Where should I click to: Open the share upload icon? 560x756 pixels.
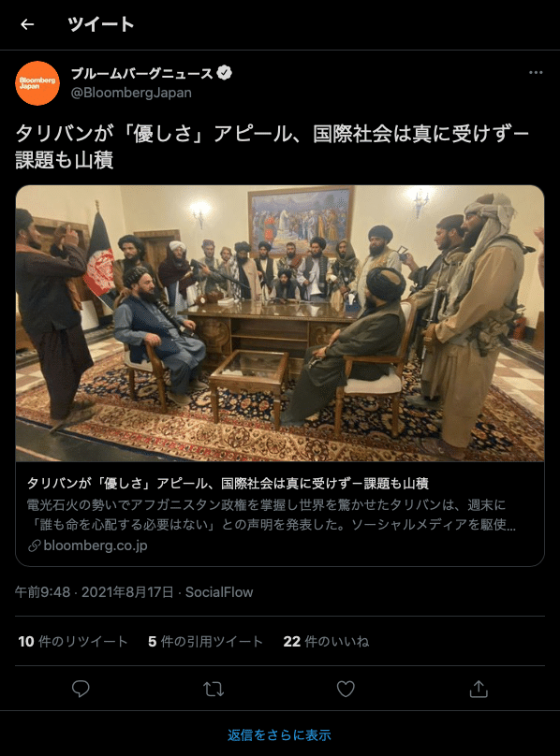(479, 689)
